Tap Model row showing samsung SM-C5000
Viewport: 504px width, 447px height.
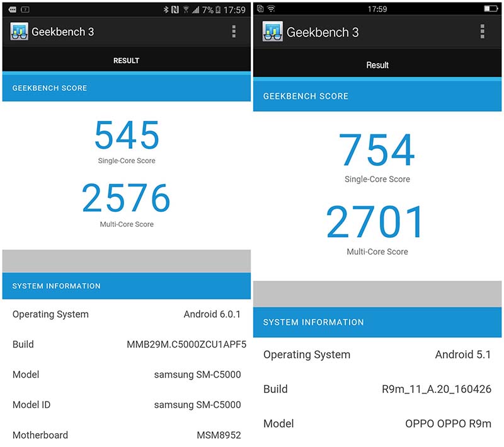[x=127, y=374]
